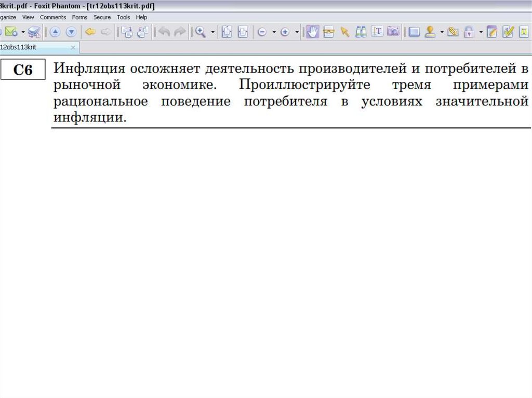Screen dimensions: 532x398
Task: Select the Stamp tool
Action: (x=430, y=32)
